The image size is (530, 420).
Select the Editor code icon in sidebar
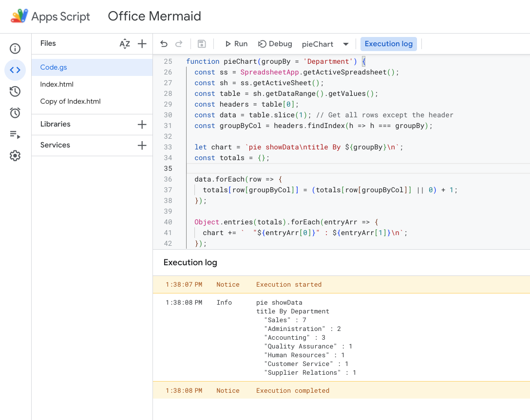(15, 70)
